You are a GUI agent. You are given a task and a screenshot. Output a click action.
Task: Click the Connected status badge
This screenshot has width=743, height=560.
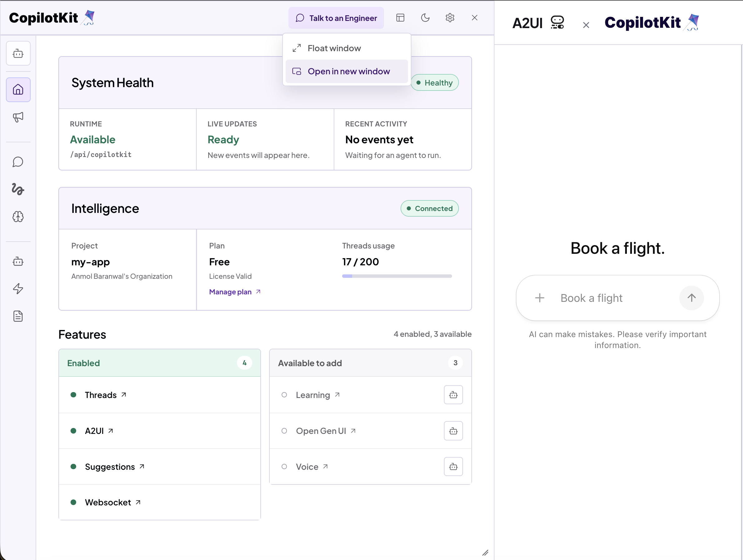click(429, 208)
